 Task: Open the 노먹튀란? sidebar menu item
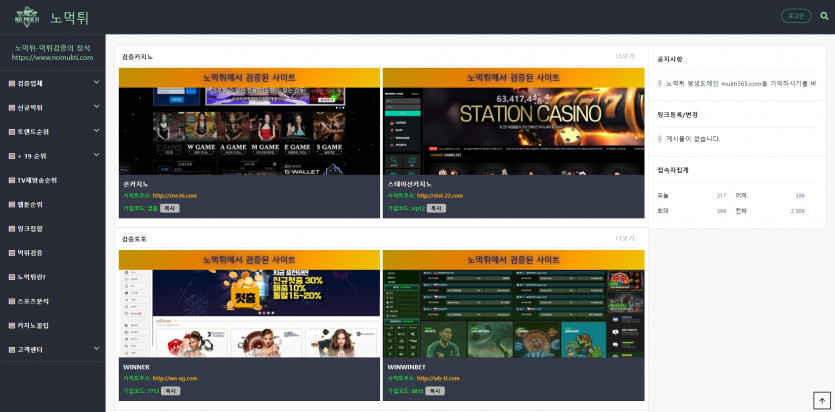(x=31, y=277)
